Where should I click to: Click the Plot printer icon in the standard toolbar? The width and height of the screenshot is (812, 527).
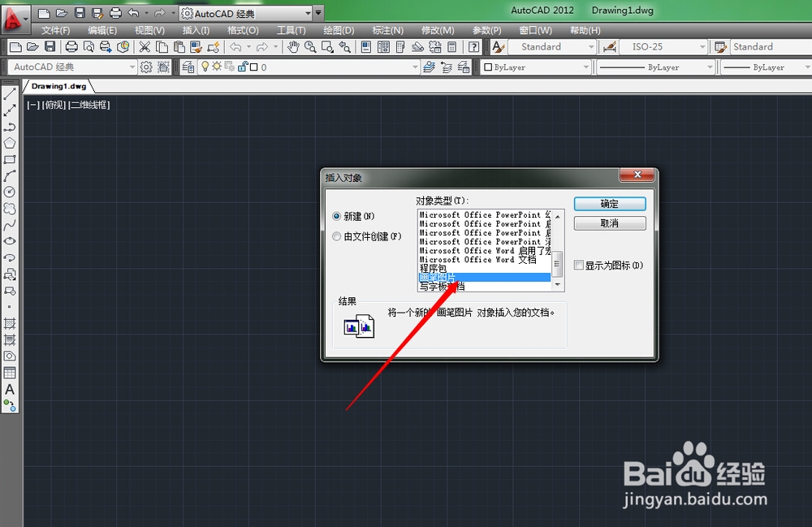(x=71, y=47)
